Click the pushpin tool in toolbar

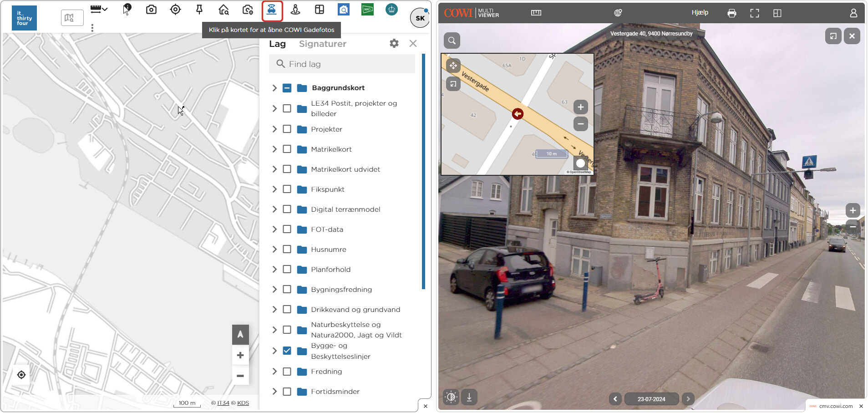199,10
